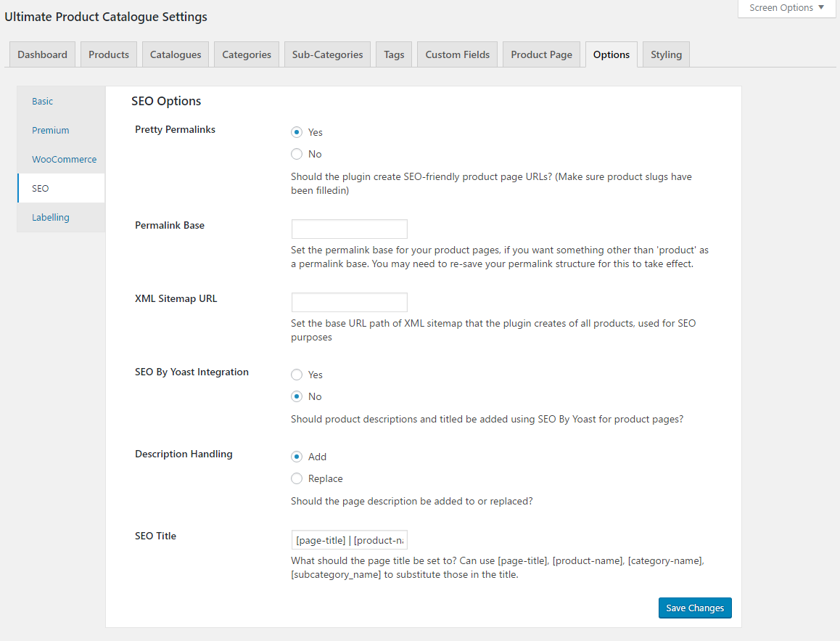Focus the XML Sitemap URL field
Screen dimensions: 840x641
pos(349,302)
